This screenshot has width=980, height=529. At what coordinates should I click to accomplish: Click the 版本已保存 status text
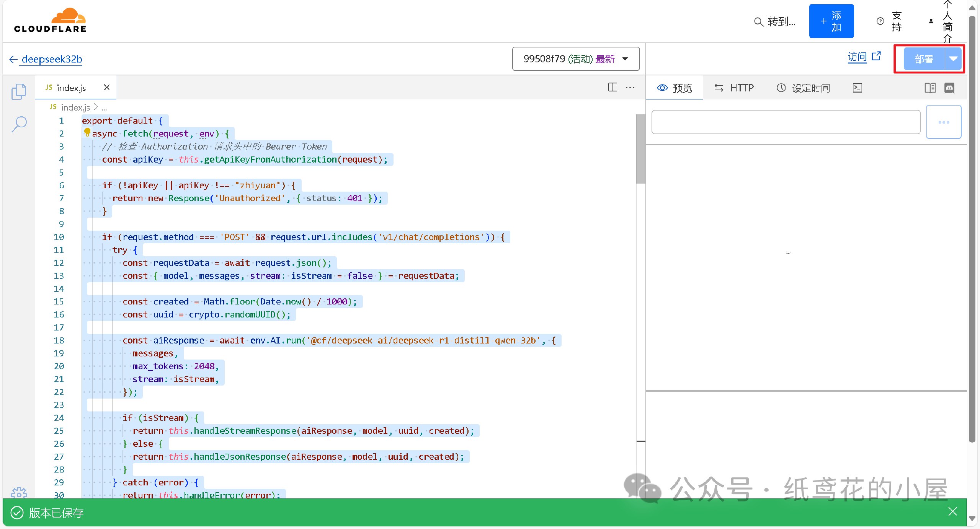tap(56, 513)
